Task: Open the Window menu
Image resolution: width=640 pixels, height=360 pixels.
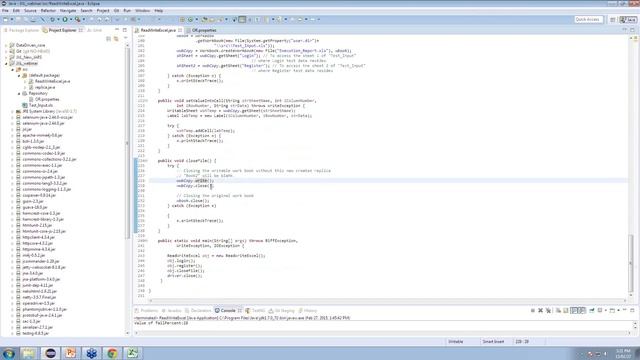Action: pyautogui.click(x=142, y=11)
